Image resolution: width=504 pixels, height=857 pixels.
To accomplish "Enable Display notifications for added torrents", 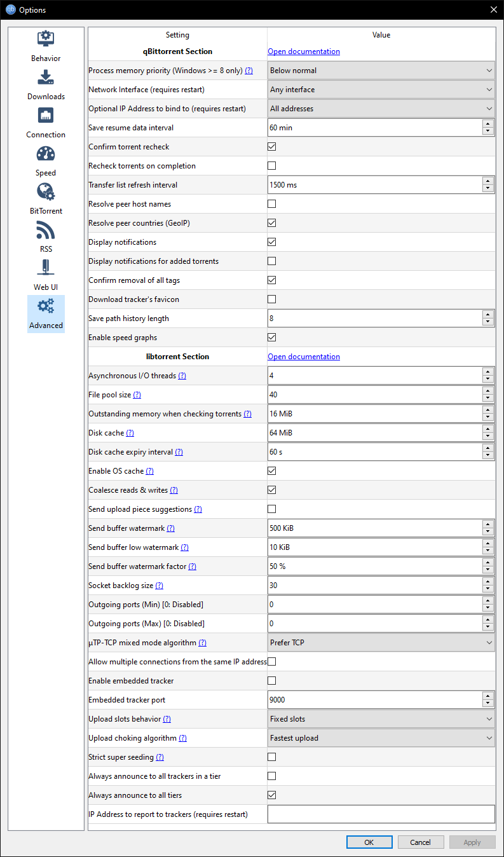I will tap(271, 261).
